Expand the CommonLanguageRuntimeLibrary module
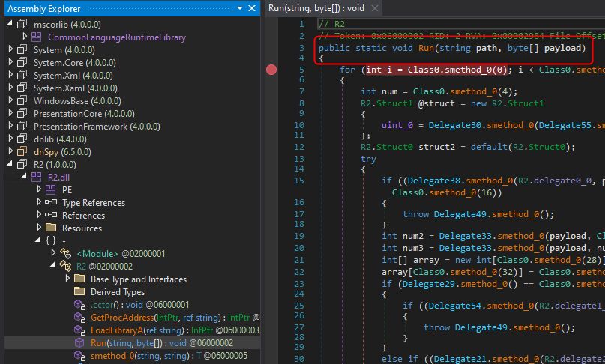 coord(25,37)
